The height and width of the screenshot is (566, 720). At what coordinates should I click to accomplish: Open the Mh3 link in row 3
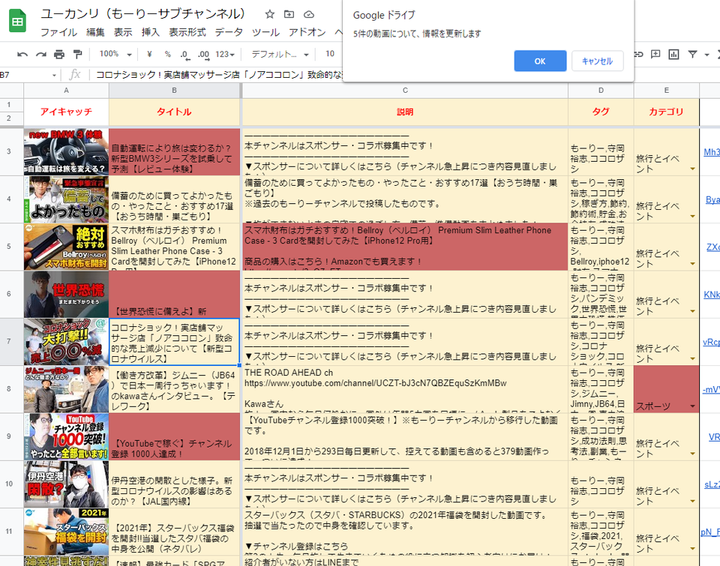click(x=711, y=152)
